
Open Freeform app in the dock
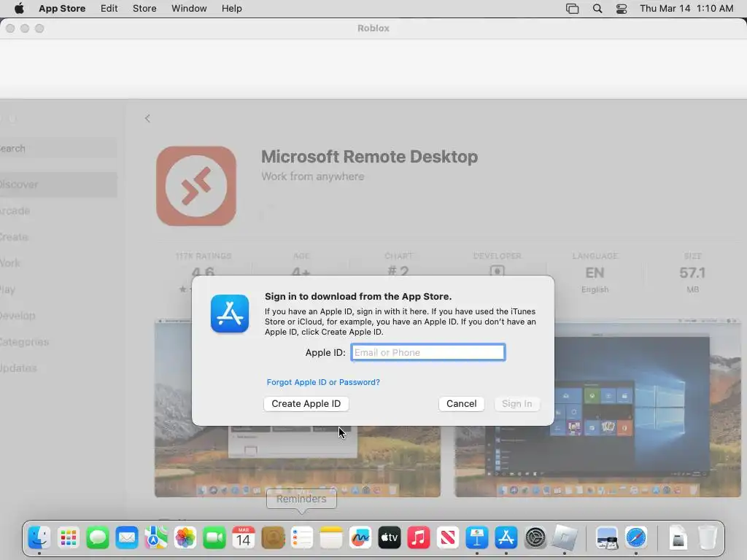coord(360,537)
